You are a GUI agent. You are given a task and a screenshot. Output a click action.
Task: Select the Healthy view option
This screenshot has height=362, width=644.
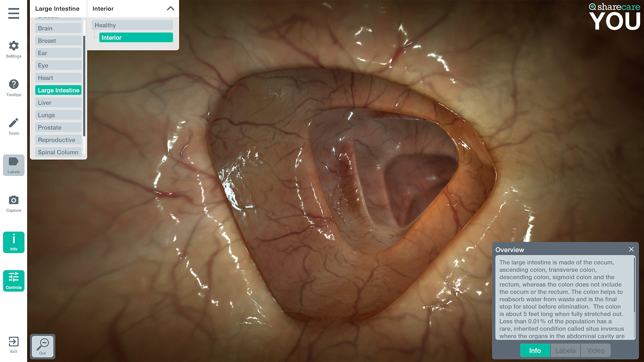[132, 25]
